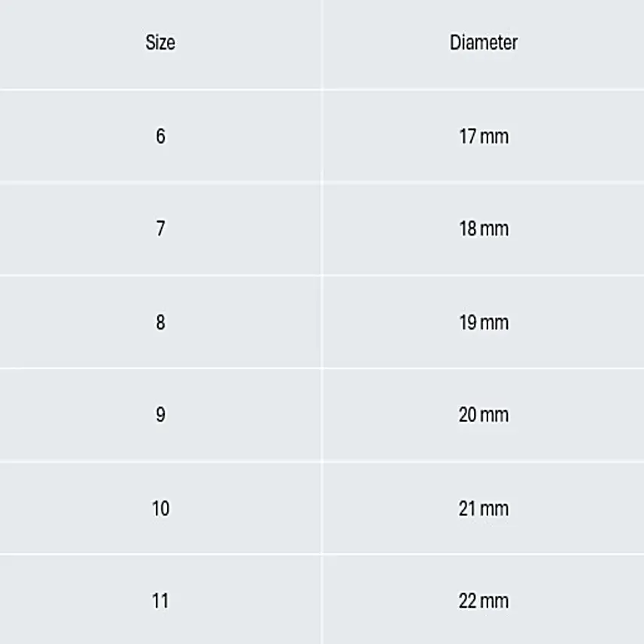Screen dimensions: 644x644
Task: Click the Size column header
Action: [x=160, y=44]
